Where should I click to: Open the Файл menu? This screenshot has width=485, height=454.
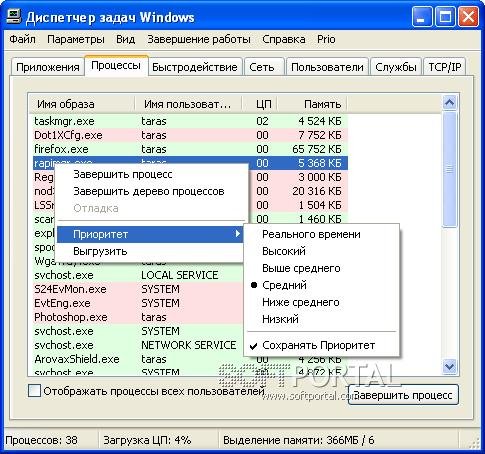click(x=22, y=39)
